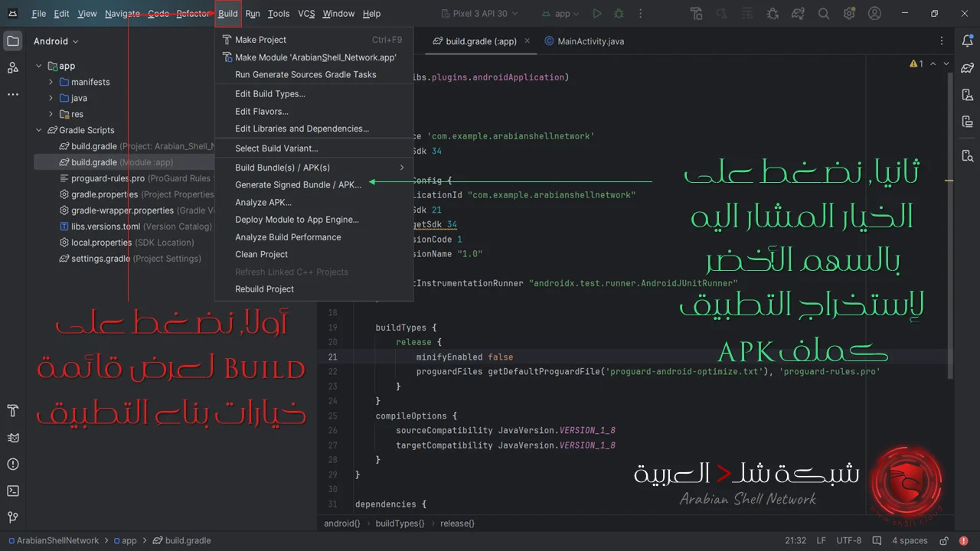
Task: Click the buildTypes{} editor breadcrumb
Action: pyautogui.click(x=399, y=523)
